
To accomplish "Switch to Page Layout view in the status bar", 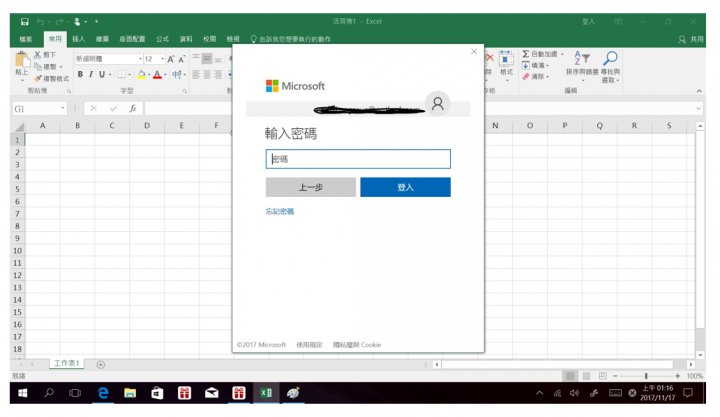I will 586,376.
